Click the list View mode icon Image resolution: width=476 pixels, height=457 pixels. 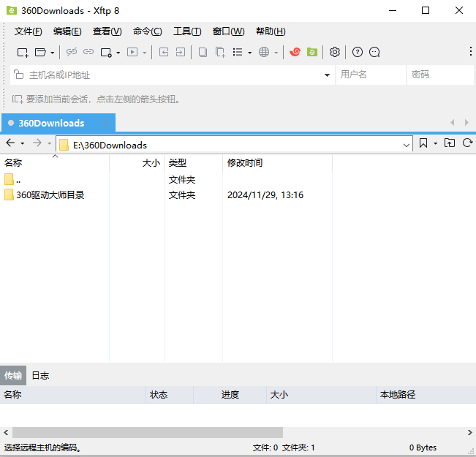pyautogui.click(x=238, y=52)
